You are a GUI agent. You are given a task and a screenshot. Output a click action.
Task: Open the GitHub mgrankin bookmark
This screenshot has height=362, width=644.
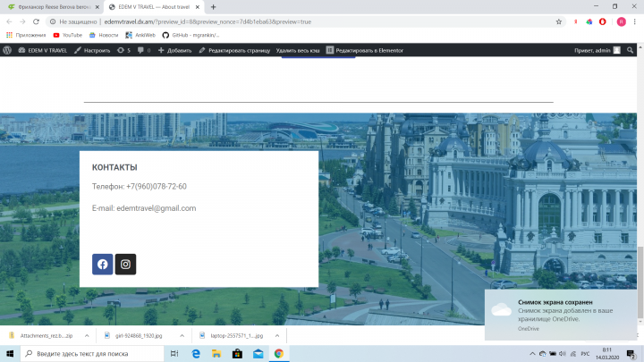pos(191,35)
